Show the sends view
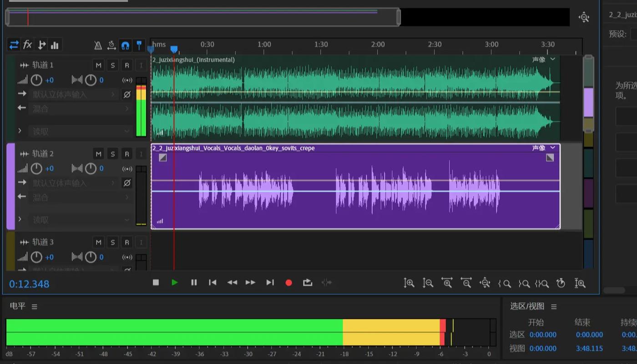The width and height of the screenshot is (637, 364). [41, 45]
